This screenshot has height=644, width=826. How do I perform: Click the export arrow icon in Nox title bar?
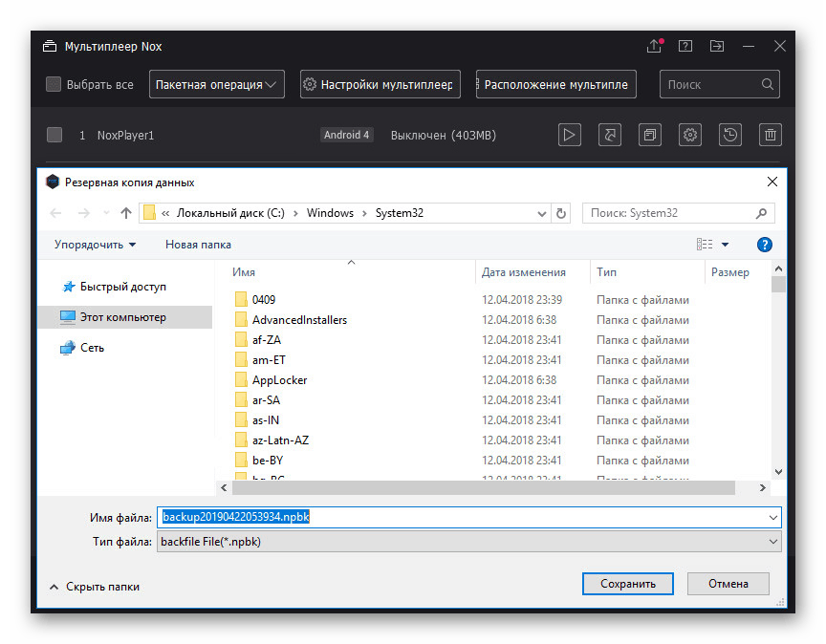click(x=717, y=46)
